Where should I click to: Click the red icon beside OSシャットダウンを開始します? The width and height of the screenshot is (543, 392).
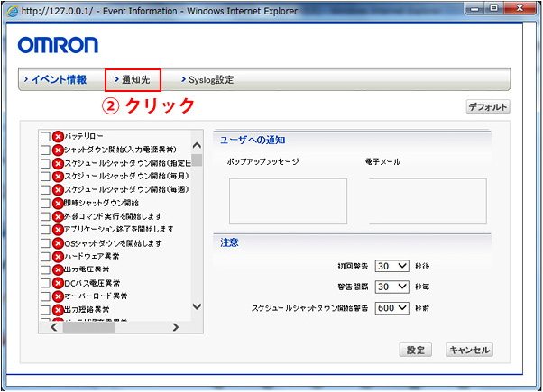[58, 243]
